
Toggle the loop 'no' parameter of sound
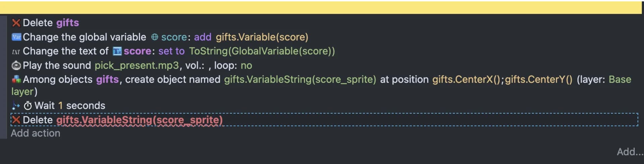246,66
